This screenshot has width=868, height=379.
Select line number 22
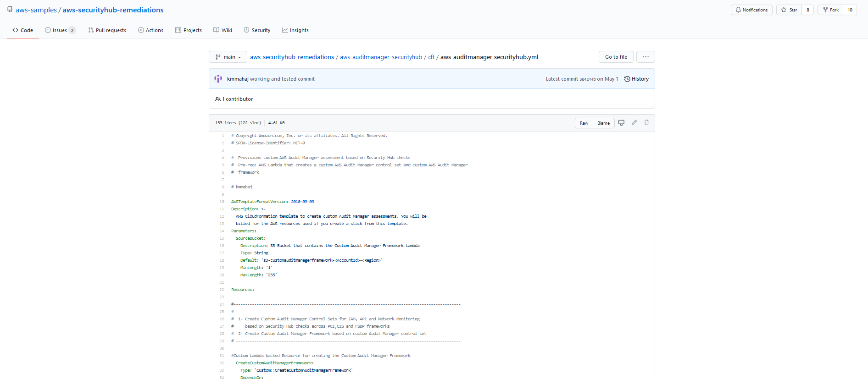[x=222, y=290]
